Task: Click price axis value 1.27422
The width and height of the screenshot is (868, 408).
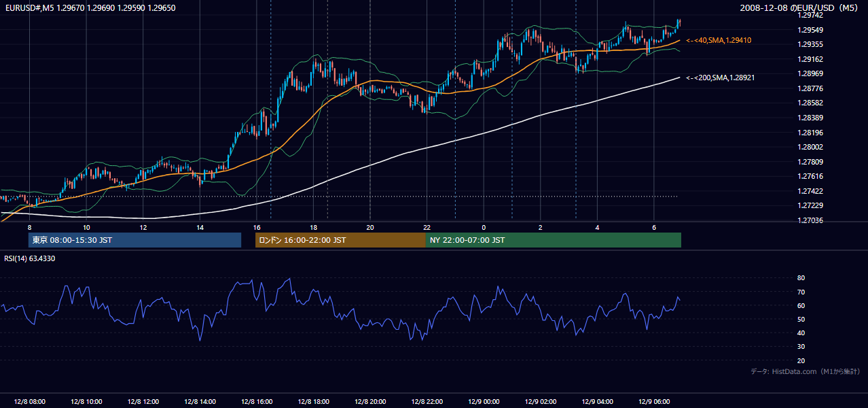Action: (x=810, y=191)
